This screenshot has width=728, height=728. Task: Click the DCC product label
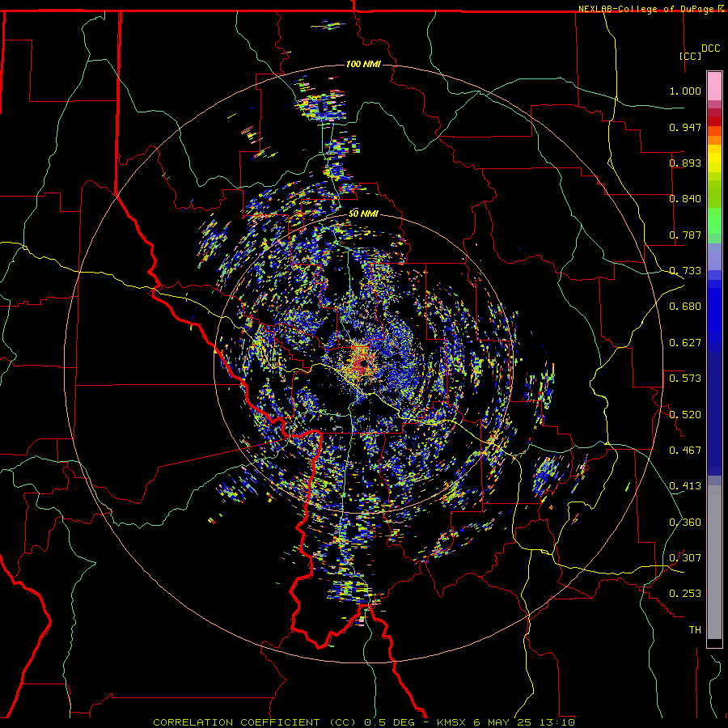click(x=710, y=49)
